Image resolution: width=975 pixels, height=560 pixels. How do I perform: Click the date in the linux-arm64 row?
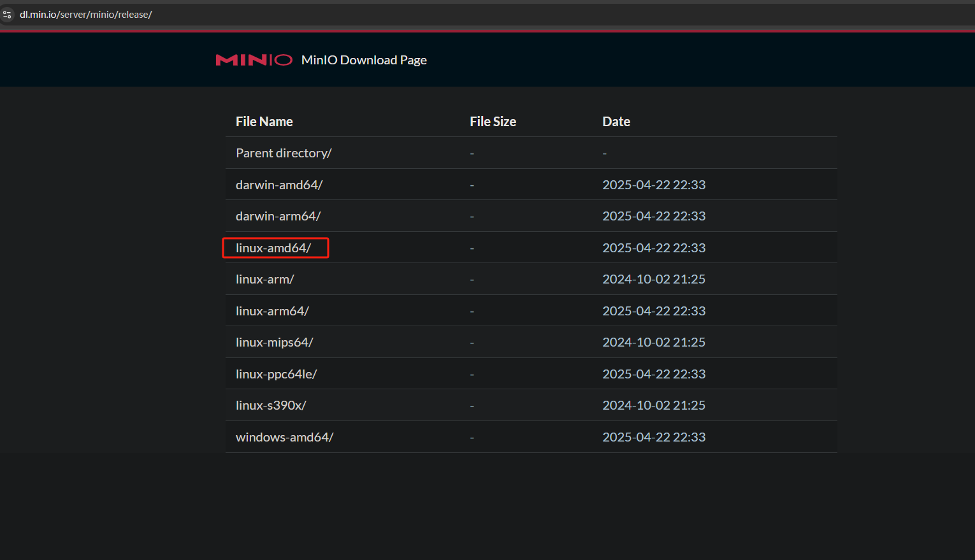[x=654, y=311]
